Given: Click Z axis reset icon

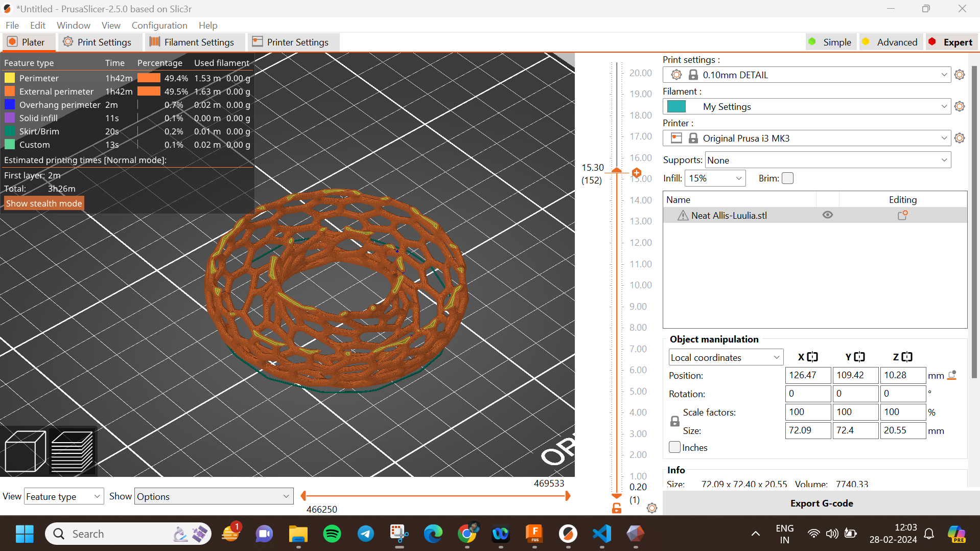Looking at the screenshot, I should (x=907, y=357).
